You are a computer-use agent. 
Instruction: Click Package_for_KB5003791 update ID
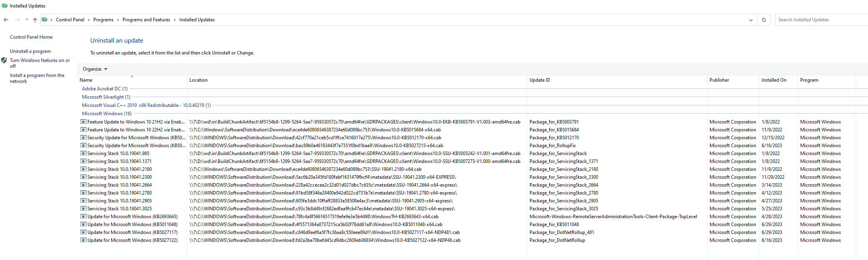(x=554, y=122)
